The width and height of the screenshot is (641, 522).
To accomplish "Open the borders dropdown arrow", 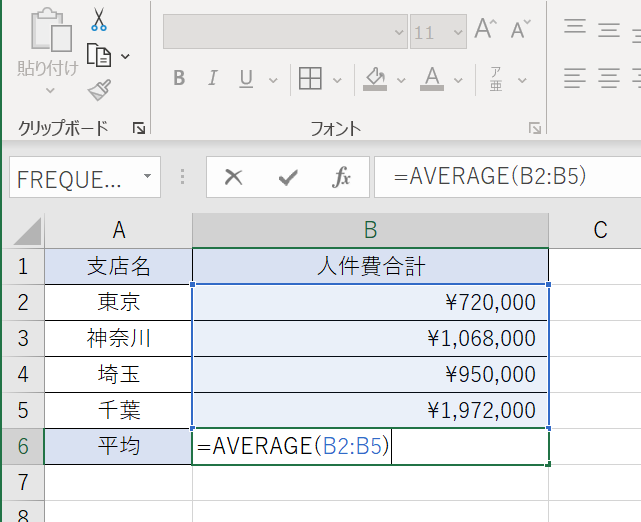I will pos(334,78).
